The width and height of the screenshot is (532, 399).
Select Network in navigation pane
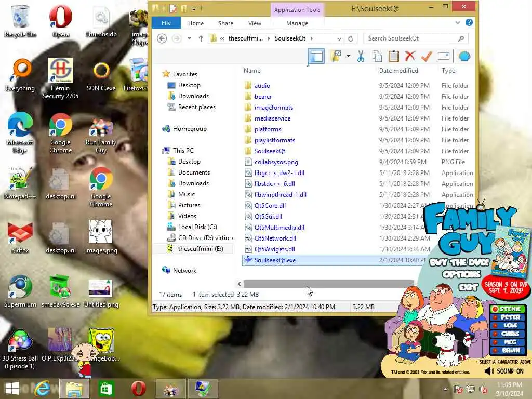[x=184, y=270]
